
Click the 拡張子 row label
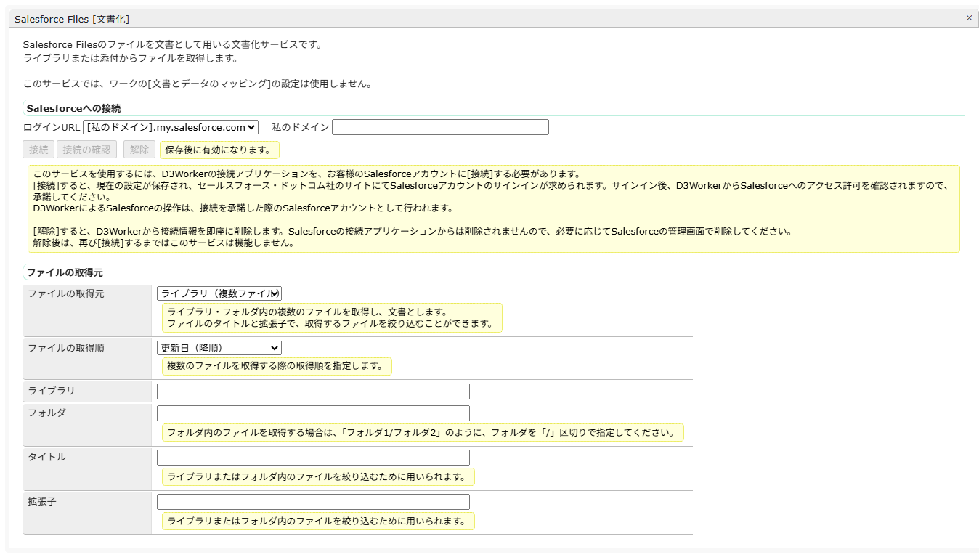[x=42, y=501]
